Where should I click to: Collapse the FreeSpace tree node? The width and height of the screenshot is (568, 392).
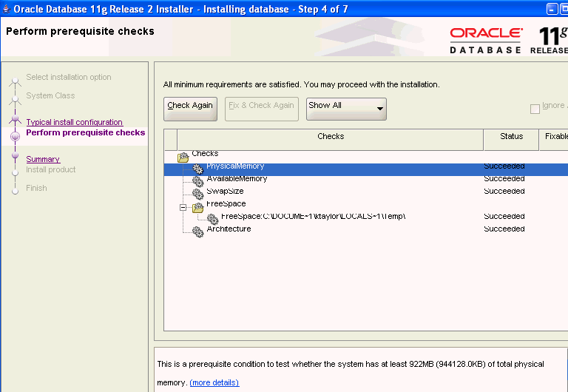tap(183, 208)
